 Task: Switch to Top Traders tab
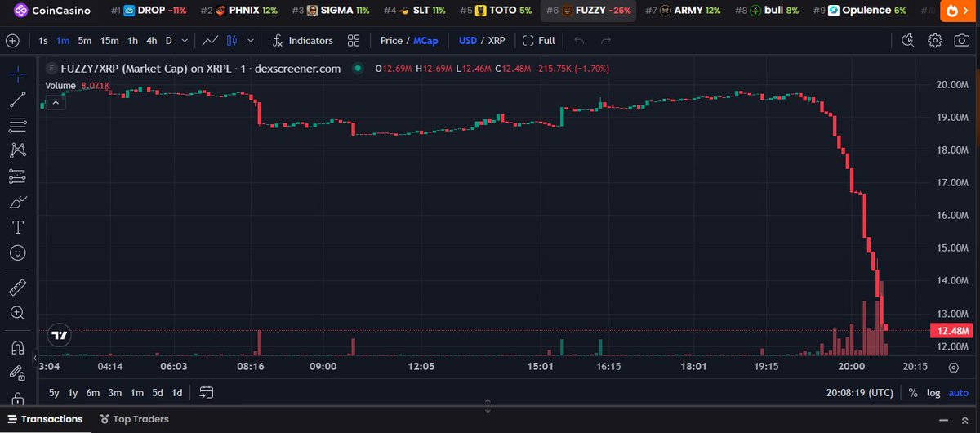[x=135, y=419]
